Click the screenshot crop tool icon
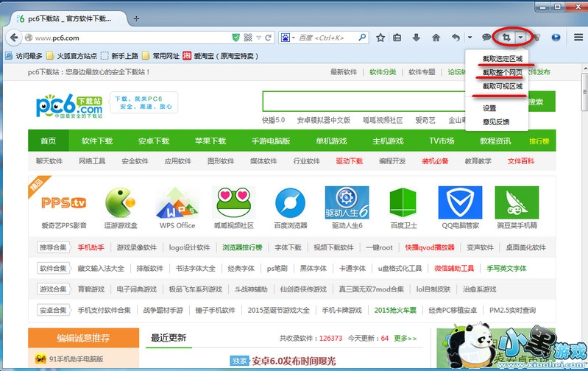This screenshot has height=371, width=588. (x=506, y=38)
